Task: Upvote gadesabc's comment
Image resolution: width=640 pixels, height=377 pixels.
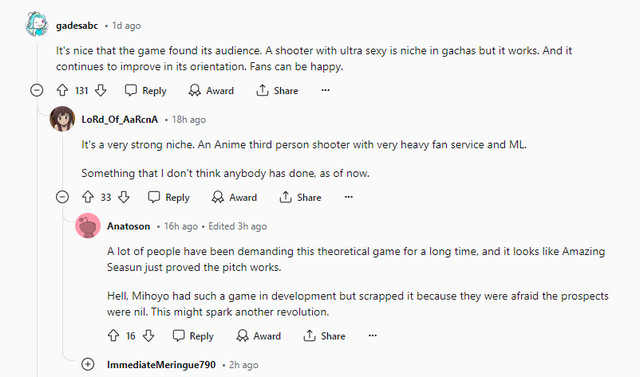Action: 62,90
